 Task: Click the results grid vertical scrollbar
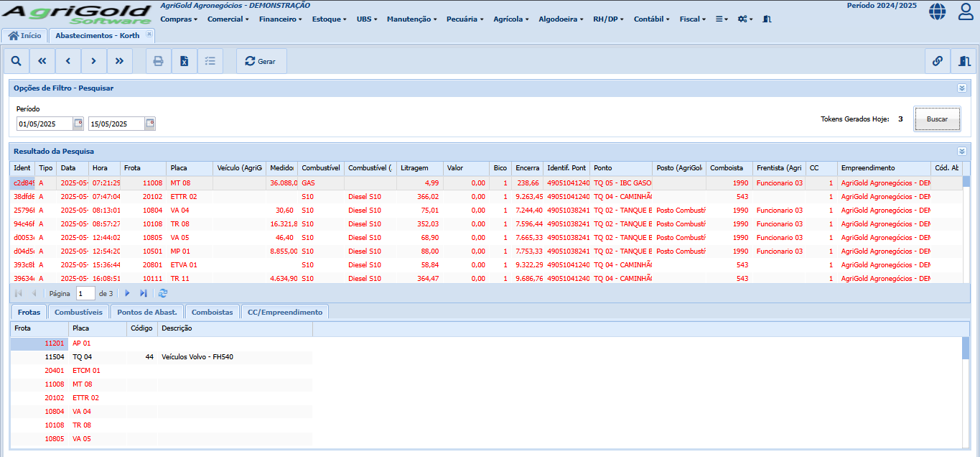pyautogui.click(x=966, y=230)
